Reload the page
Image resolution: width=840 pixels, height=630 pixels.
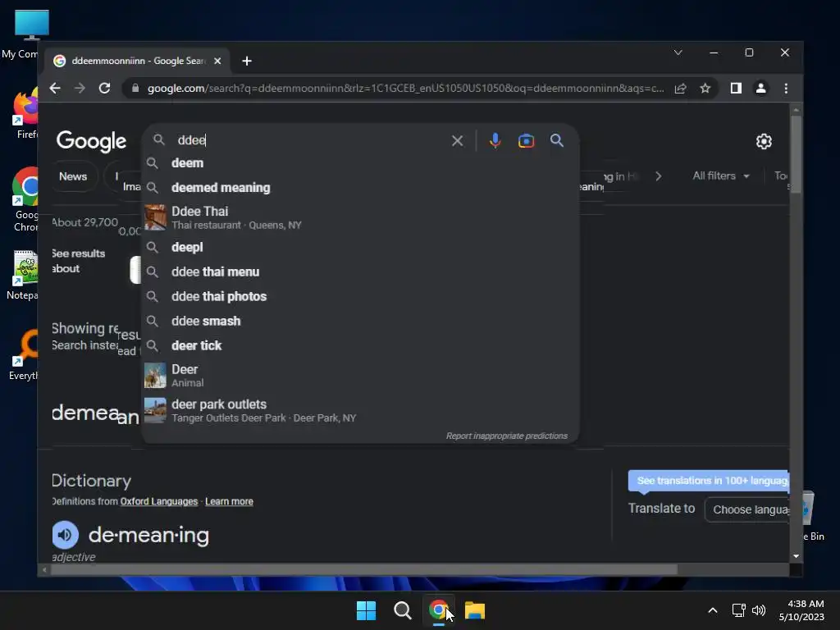pos(104,89)
